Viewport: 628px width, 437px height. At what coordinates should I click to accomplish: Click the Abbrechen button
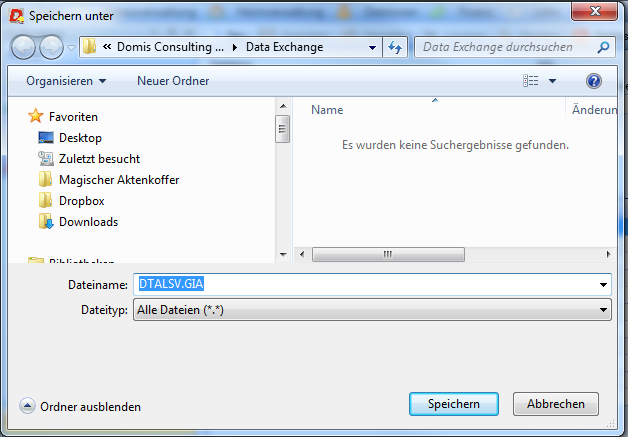click(x=556, y=404)
